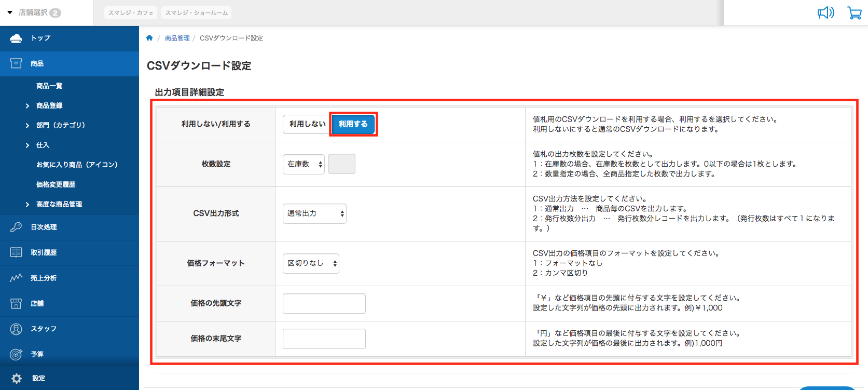Click the storefront icon for 店舗
This screenshot has width=868, height=390.
click(x=16, y=303)
